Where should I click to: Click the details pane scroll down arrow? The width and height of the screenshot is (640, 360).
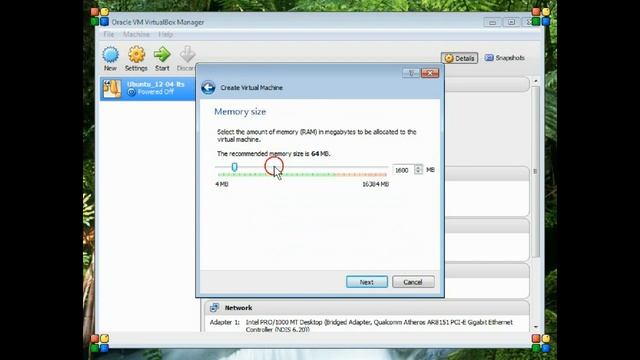pos(536,327)
